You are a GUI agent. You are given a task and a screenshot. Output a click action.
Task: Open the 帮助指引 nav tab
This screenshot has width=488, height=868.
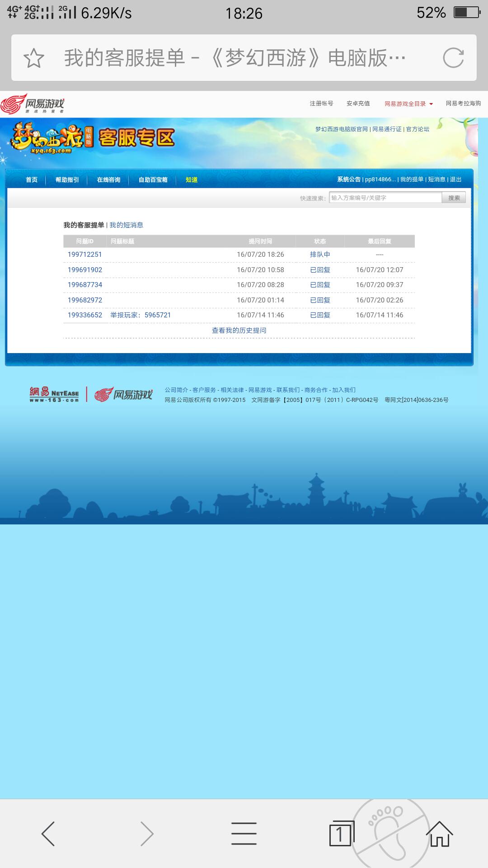coord(67,180)
